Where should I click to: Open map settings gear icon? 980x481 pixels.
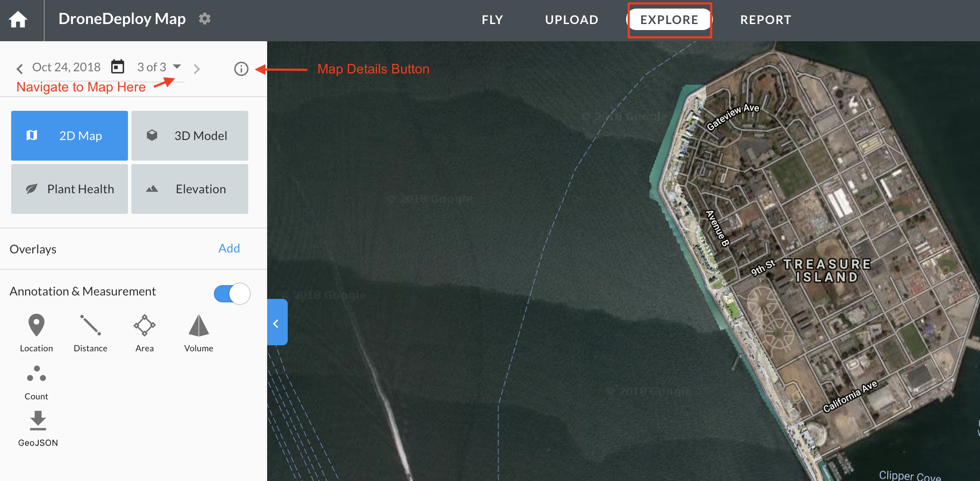click(x=205, y=19)
